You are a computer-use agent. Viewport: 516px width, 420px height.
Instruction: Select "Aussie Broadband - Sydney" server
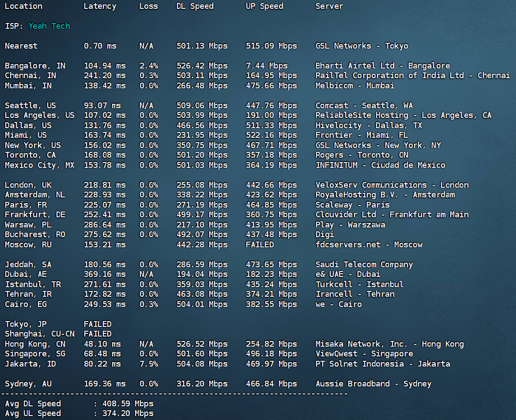click(373, 384)
